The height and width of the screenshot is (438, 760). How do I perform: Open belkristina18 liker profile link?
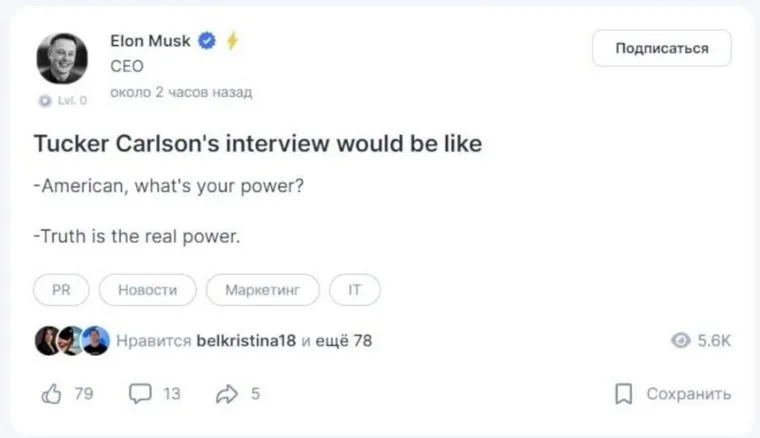(x=246, y=341)
